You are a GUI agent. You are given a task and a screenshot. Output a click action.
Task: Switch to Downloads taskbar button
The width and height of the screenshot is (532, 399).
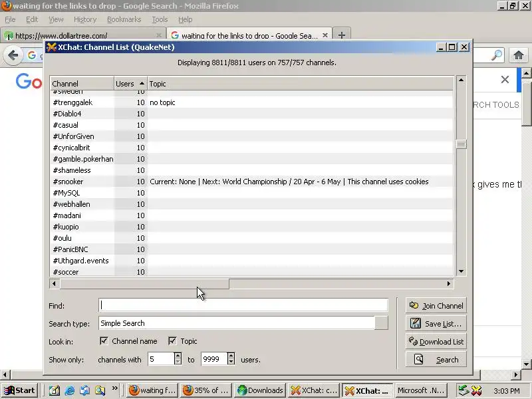[260, 390]
